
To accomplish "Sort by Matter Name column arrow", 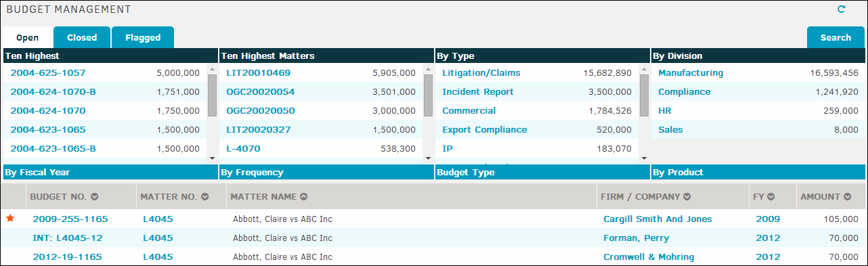I will point(304,197).
